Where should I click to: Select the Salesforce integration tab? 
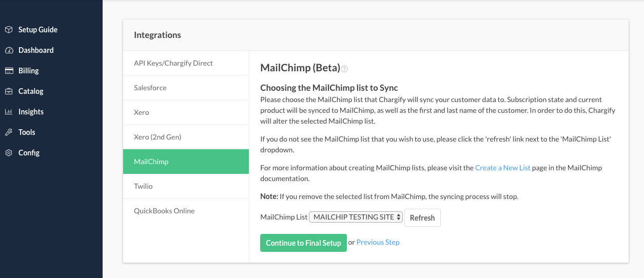[x=150, y=88]
